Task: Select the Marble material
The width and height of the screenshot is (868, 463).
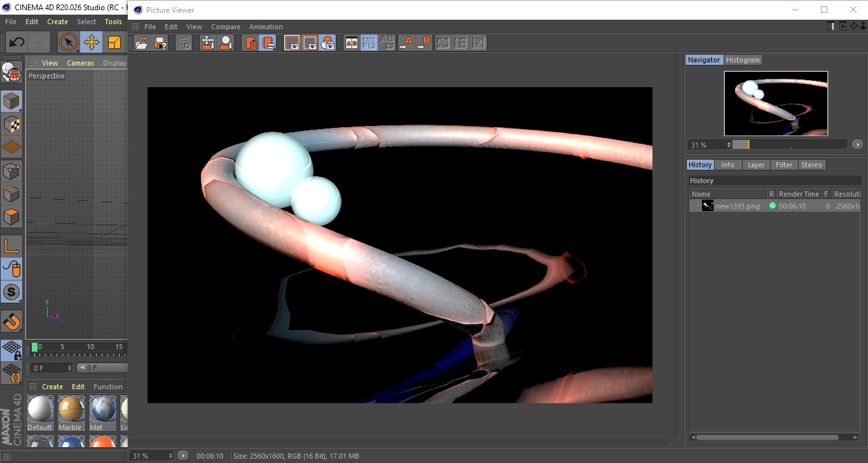Action: click(x=71, y=413)
